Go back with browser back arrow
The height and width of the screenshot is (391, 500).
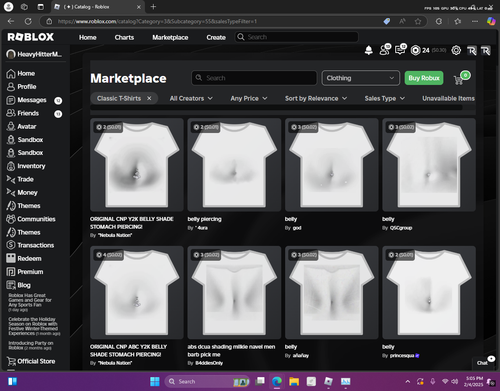pos(11,21)
